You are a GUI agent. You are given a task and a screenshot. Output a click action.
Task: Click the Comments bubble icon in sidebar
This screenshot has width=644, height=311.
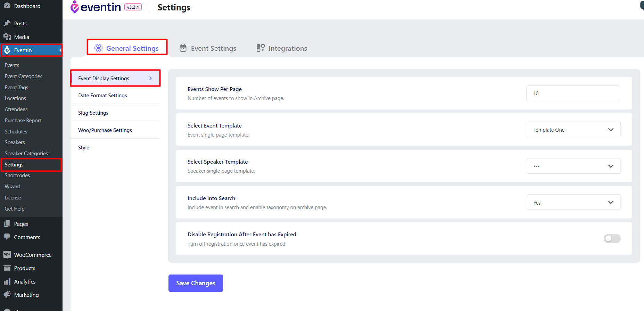(x=7, y=237)
